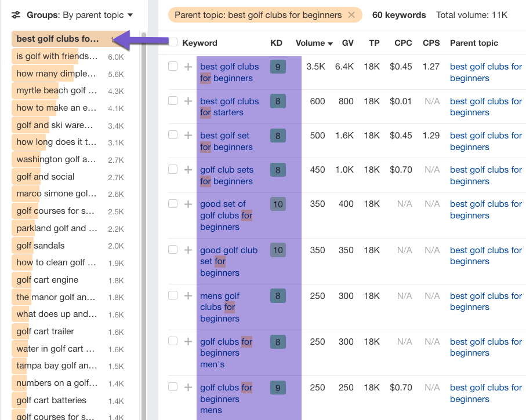
Task: Select the 'tampa bay golf an…' group
Action: (x=70, y=366)
